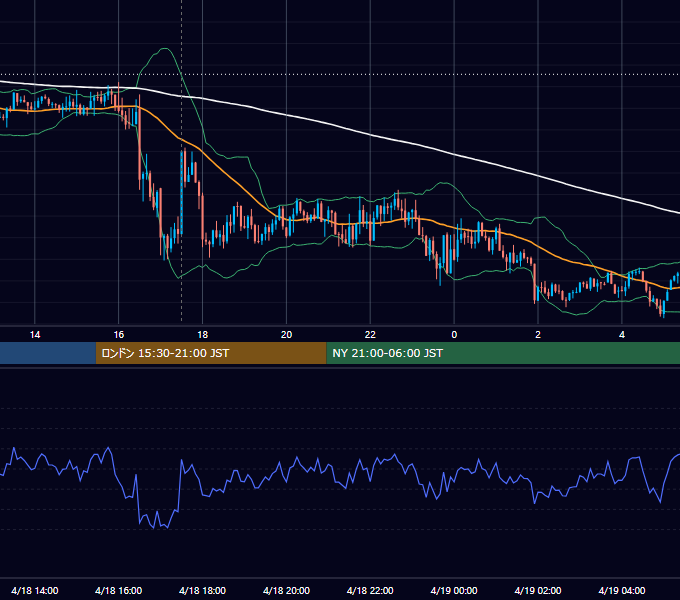Click the London session bar 15:30-21:00 JST
Viewport: 680px width, 600px height.
211,353
